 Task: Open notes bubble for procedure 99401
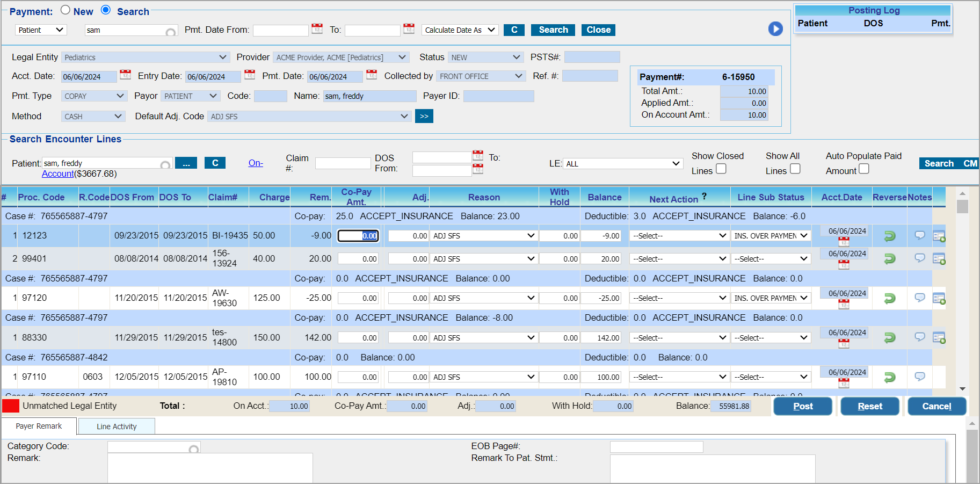(919, 258)
